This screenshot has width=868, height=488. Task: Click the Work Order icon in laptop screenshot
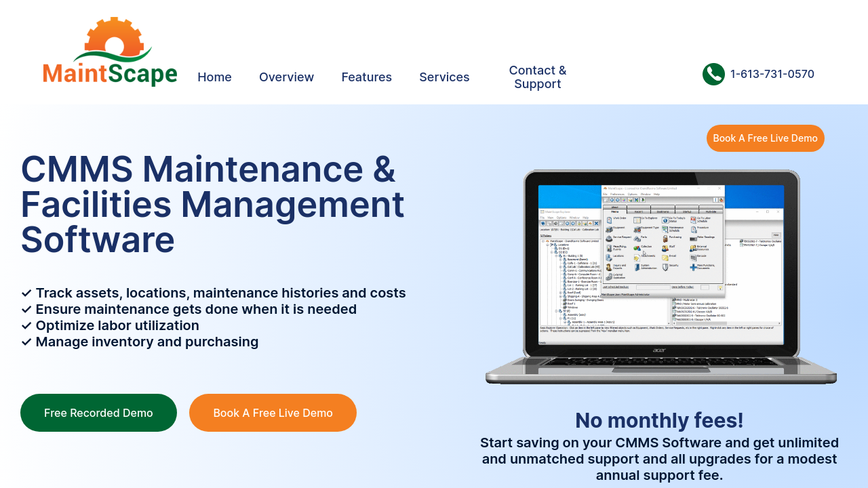609,219
